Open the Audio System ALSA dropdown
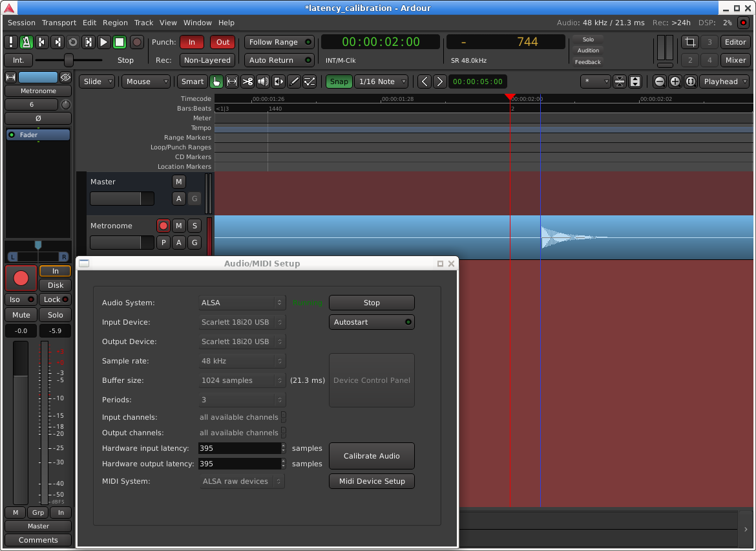This screenshot has height=551, width=756. pyautogui.click(x=242, y=303)
